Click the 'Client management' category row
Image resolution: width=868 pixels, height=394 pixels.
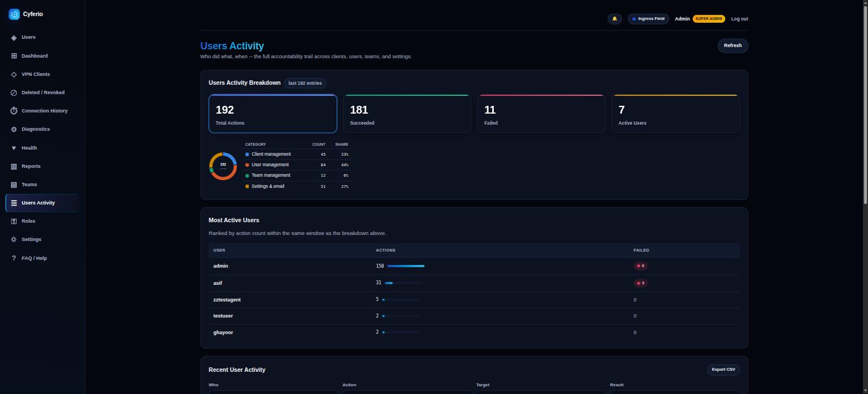pos(298,154)
